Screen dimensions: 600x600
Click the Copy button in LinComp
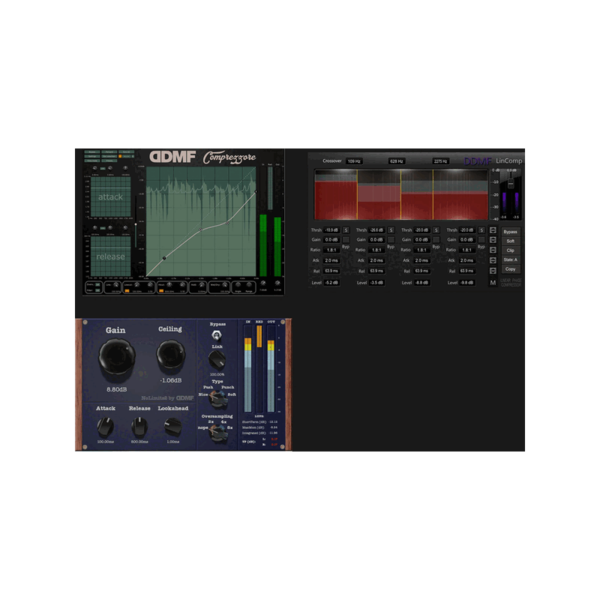pyautogui.click(x=510, y=269)
